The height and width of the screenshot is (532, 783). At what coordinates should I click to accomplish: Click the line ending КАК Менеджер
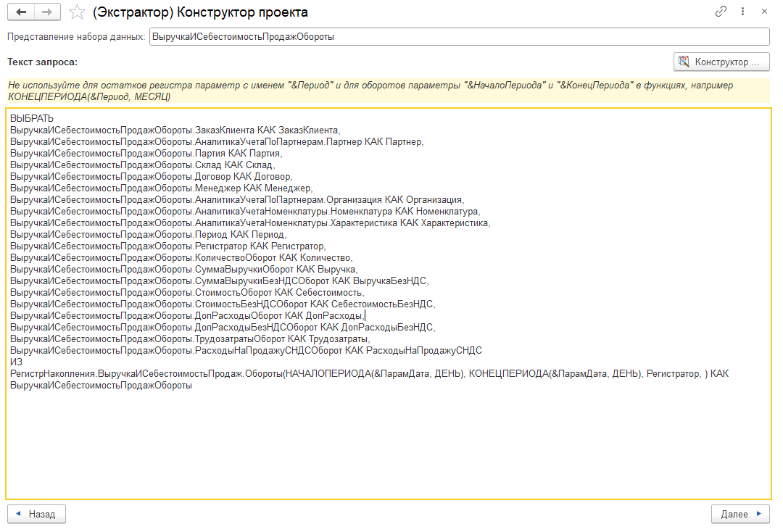161,188
